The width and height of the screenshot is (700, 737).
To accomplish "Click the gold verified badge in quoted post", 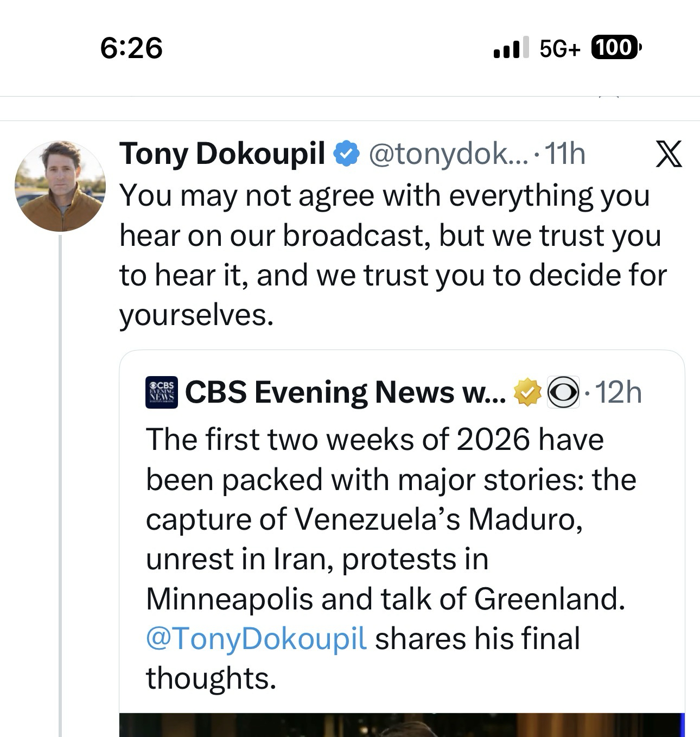I will pos(527,392).
